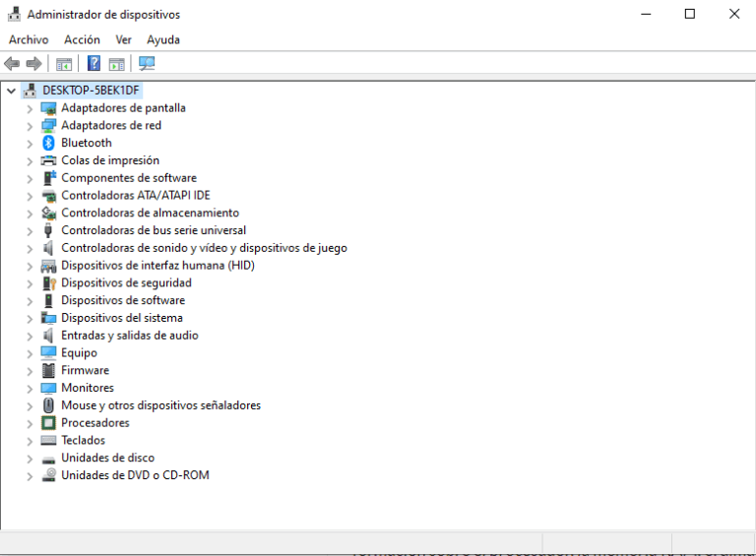This screenshot has width=756, height=556.
Task: Minimize the Administrador de dispositivos window
Action: [646, 14]
